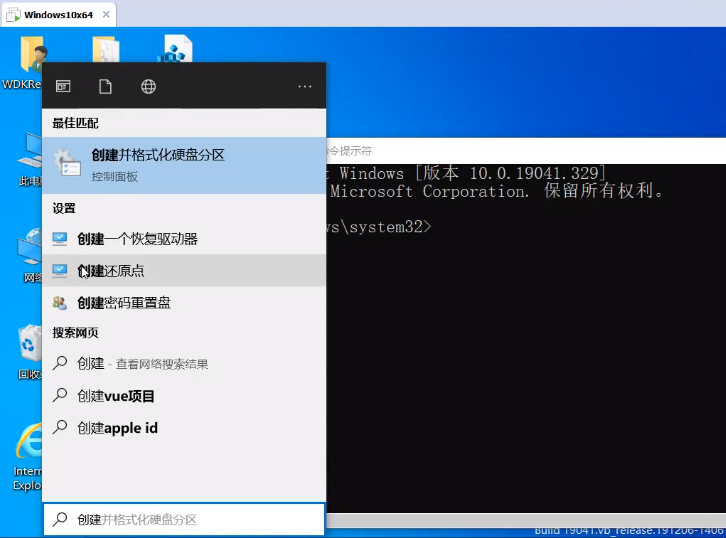
Task: Click inside the command prompt at system32>
Action: 379,227
